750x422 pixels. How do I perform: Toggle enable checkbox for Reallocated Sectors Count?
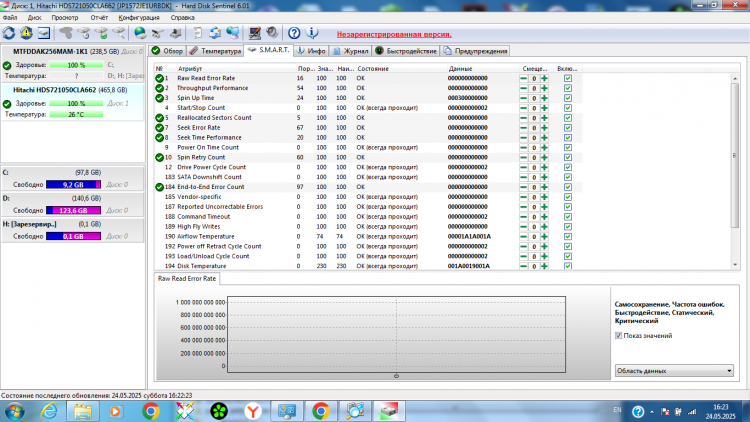[568, 118]
